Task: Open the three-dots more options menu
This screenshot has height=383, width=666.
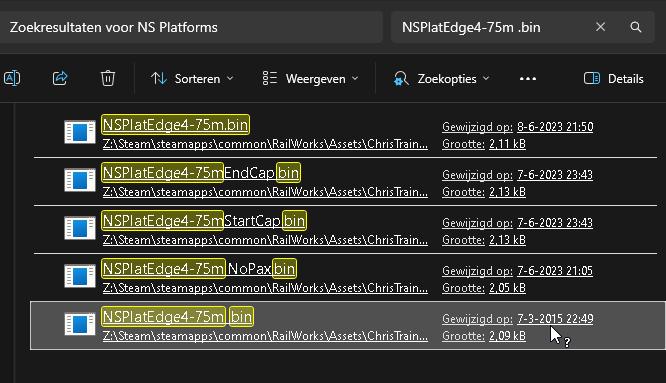Action: click(528, 79)
